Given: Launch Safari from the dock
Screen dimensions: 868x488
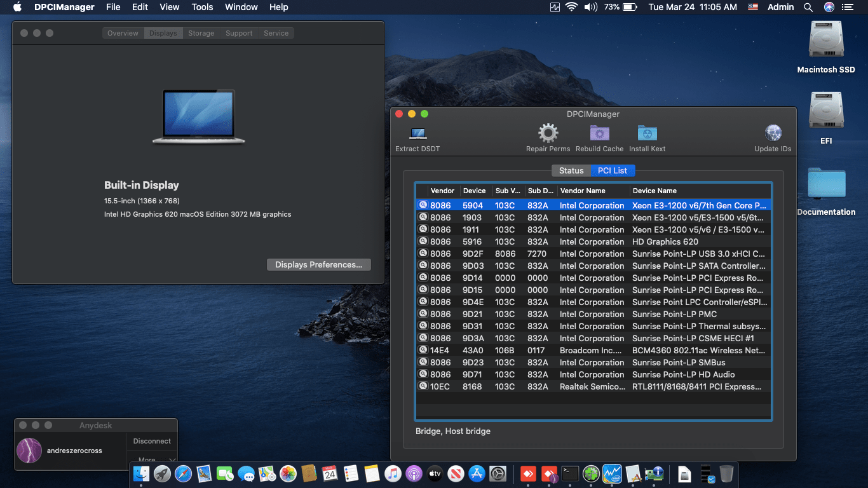Looking at the screenshot, I should [x=183, y=473].
